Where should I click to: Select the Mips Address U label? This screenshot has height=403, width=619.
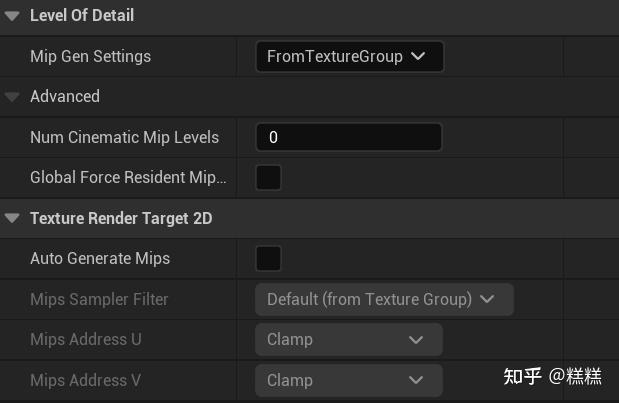(x=85, y=340)
